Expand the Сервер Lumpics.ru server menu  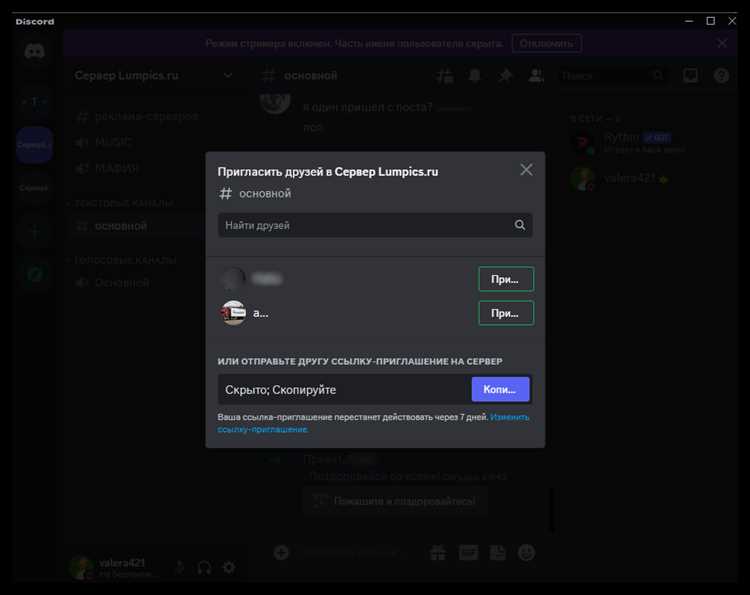coord(228,76)
